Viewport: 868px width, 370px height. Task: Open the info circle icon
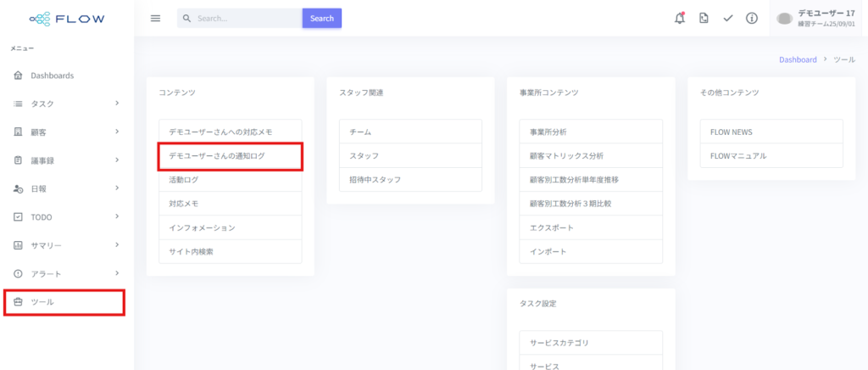pyautogui.click(x=751, y=19)
